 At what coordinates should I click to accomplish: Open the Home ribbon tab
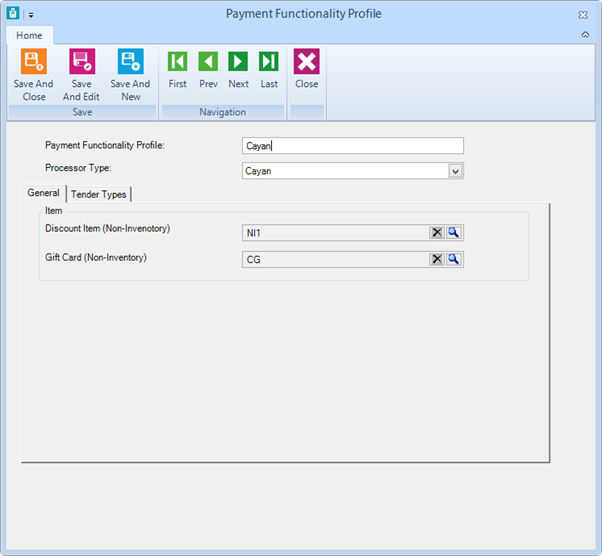(x=29, y=35)
